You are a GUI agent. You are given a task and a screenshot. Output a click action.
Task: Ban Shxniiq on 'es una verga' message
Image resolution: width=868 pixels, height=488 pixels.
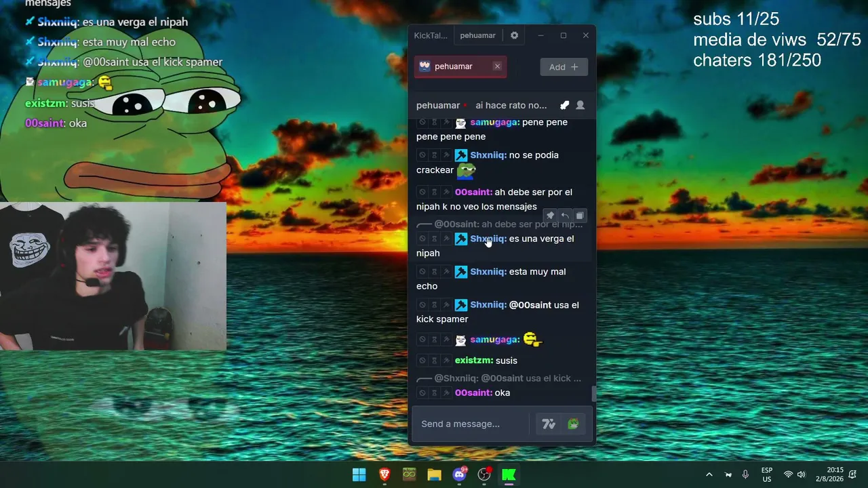point(422,239)
